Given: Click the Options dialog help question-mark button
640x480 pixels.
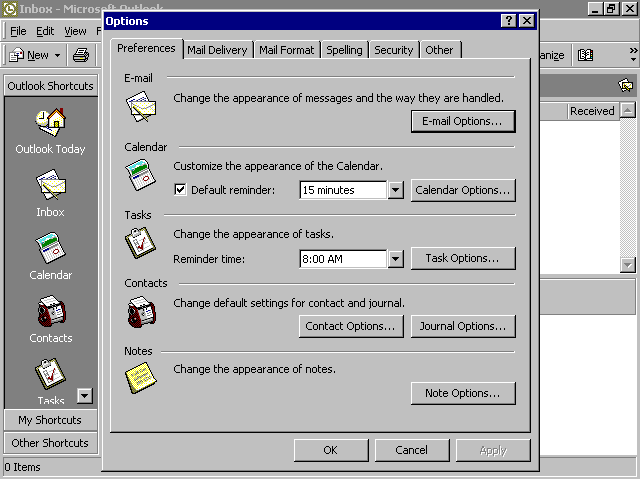Looking at the screenshot, I should click(x=509, y=20).
